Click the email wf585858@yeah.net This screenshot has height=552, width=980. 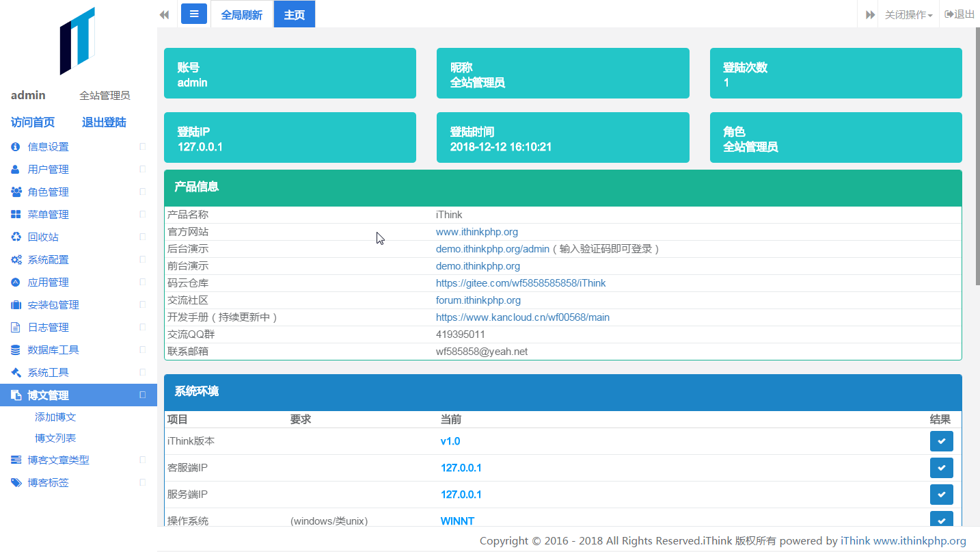pyautogui.click(x=482, y=352)
